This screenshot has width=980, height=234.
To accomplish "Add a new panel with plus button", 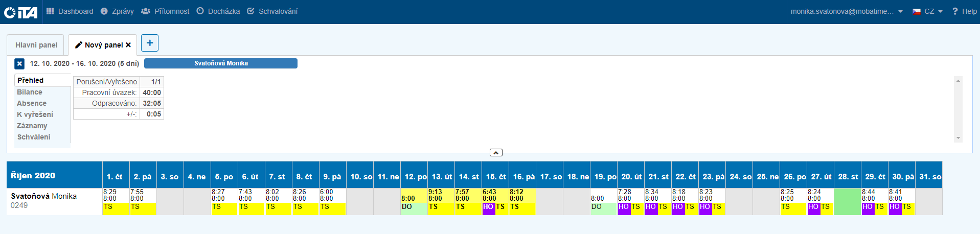I will 150,43.
